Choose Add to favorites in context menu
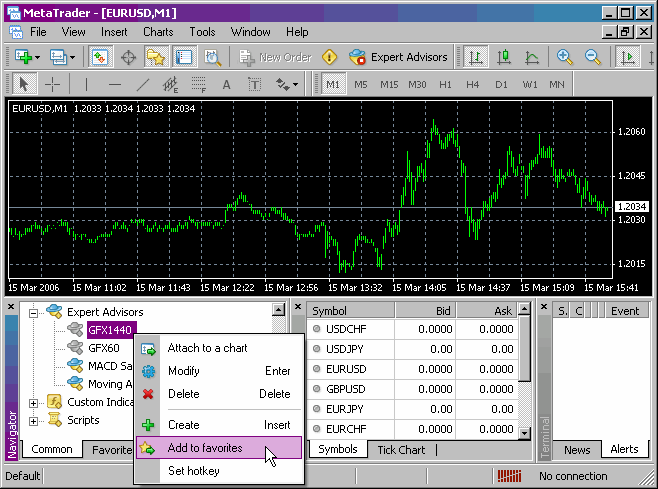 point(219,448)
